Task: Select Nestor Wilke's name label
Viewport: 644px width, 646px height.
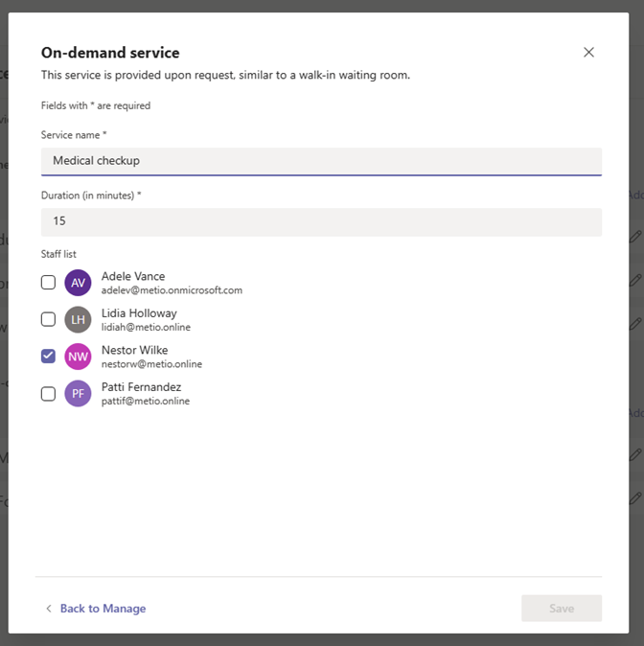Action: click(x=134, y=350)
